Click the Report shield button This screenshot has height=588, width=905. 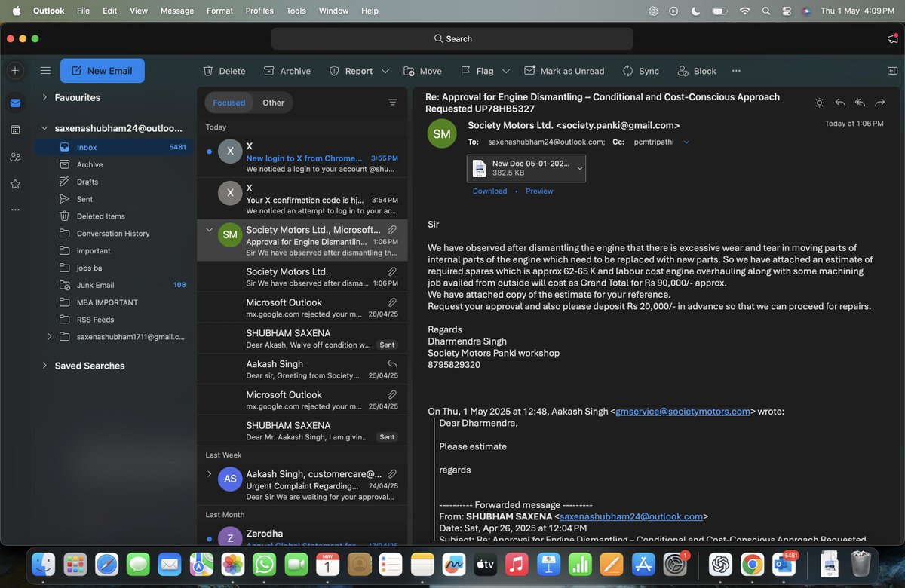pos(351,71)
